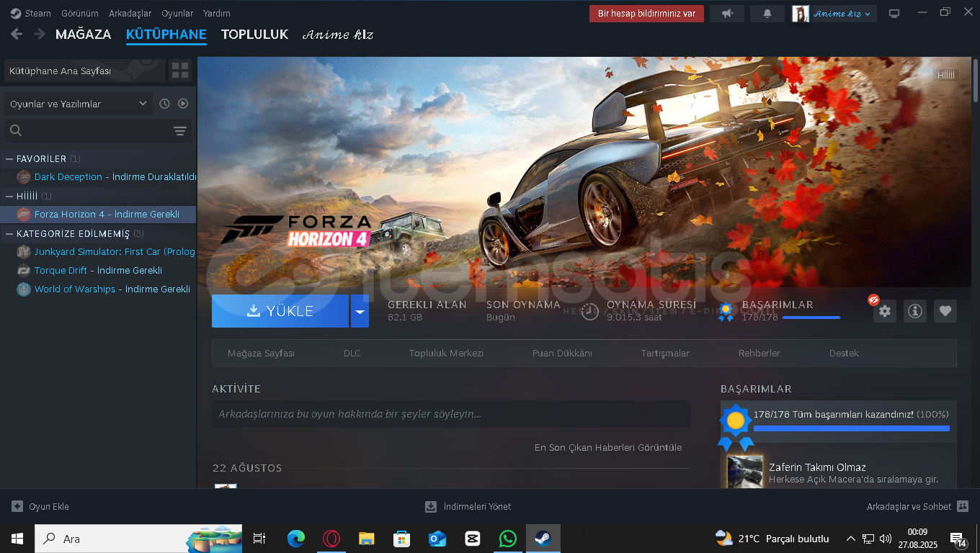Viewport: 980px width, 553px height.
Task: Switch library to grid collections view
Action: [180, 71]
